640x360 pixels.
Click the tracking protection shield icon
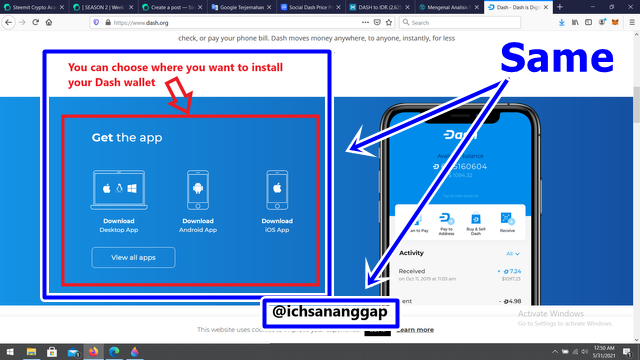tap(96, 22)
